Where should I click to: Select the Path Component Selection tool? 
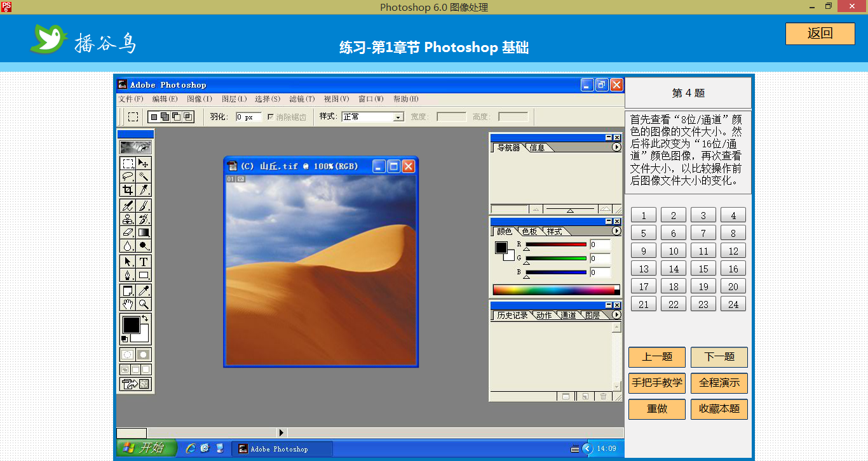128,262
